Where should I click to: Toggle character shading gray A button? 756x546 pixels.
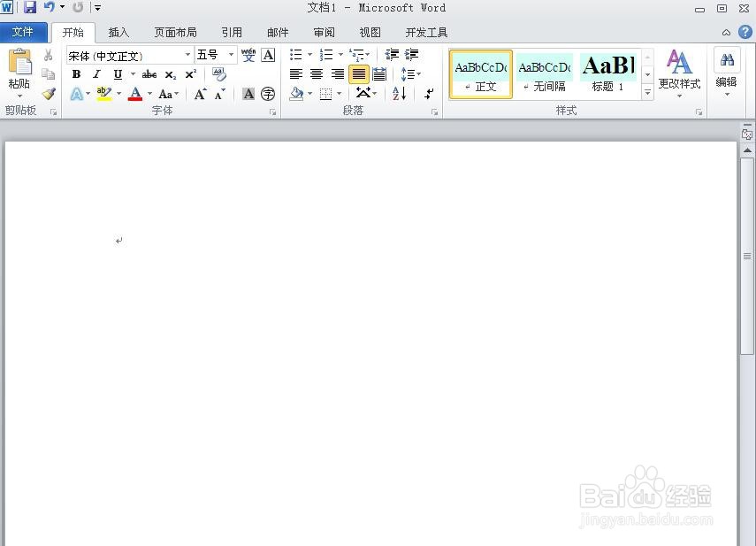tap(248, 94)
